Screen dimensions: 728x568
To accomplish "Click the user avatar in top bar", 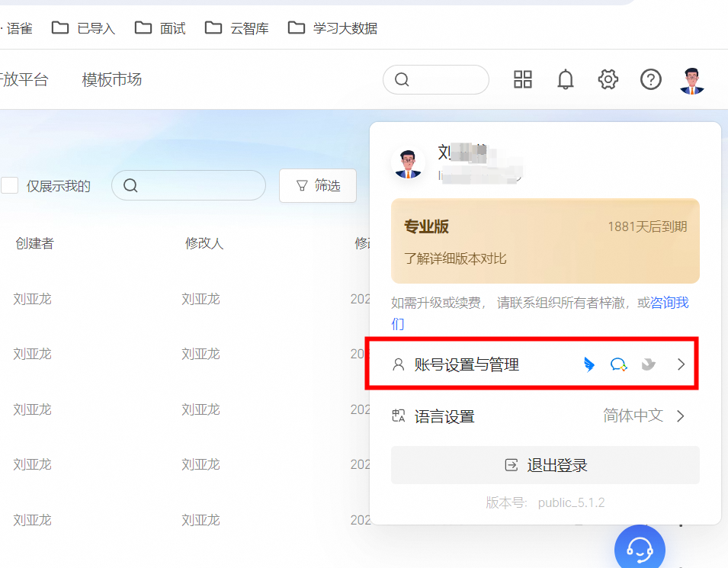I will 692,80.
